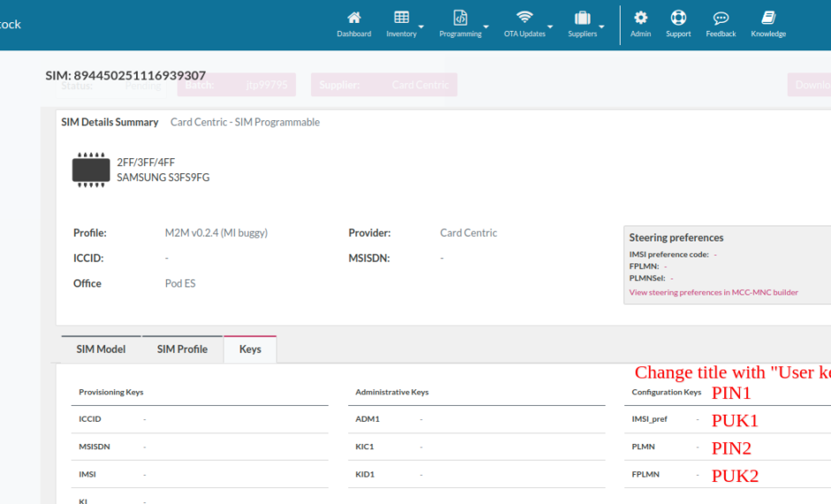Expand the Inventory dropdown arrow
The height and width of the screenshot is (504, 831).
[x=422, y=27]
